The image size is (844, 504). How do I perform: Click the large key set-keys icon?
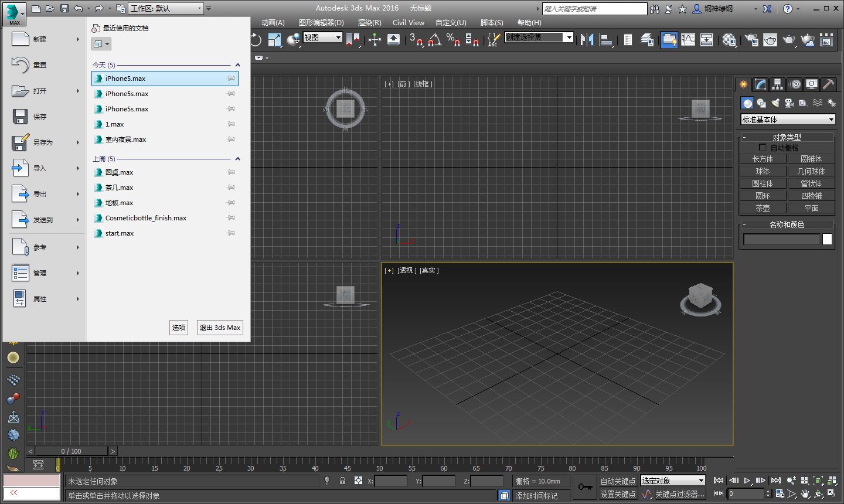[x=586, y=487]
